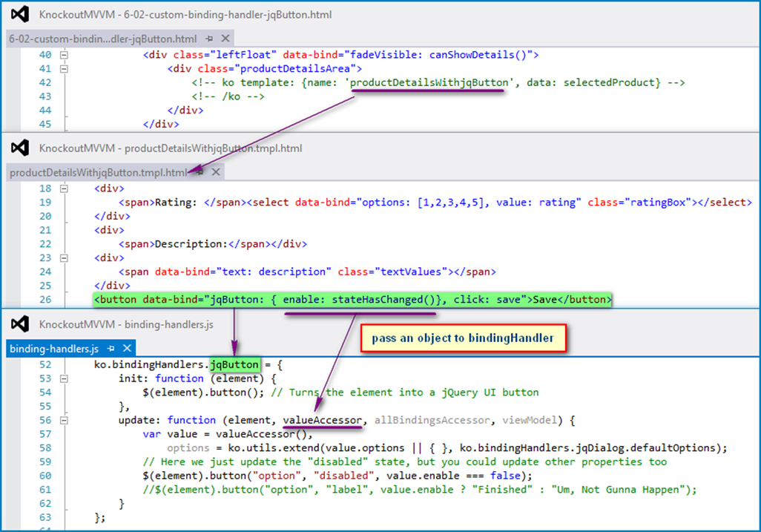Click the highlighted jqButton identifier on line 52
Viewport: 761px width, 532px height.
(235, 364)
